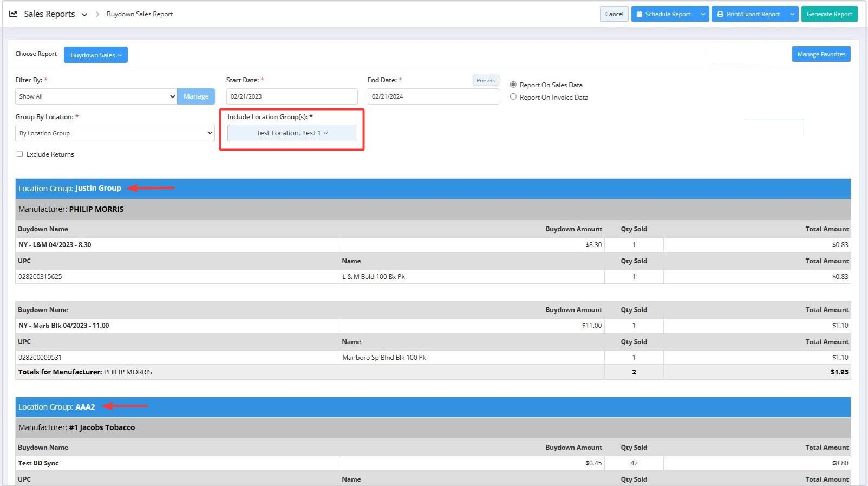868x486 pixels.
Task: Click the $0.45 buydown amount
Action: [x=593, y=463]
